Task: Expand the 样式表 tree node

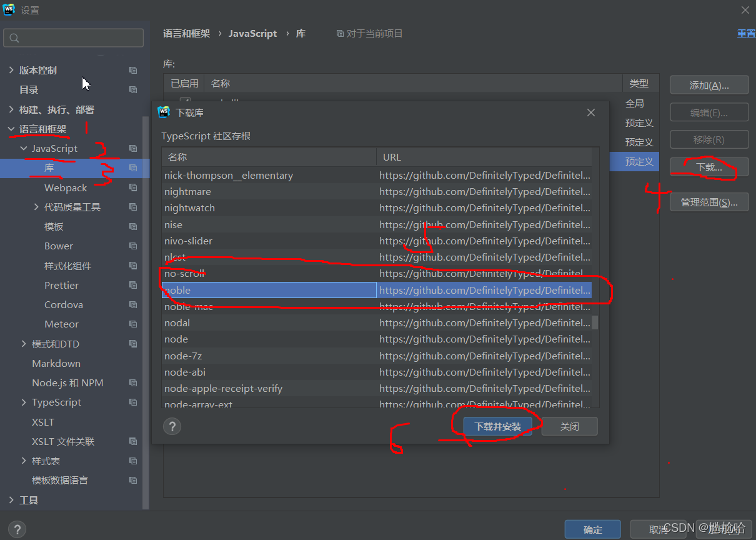Action: (x=24, y=461)
